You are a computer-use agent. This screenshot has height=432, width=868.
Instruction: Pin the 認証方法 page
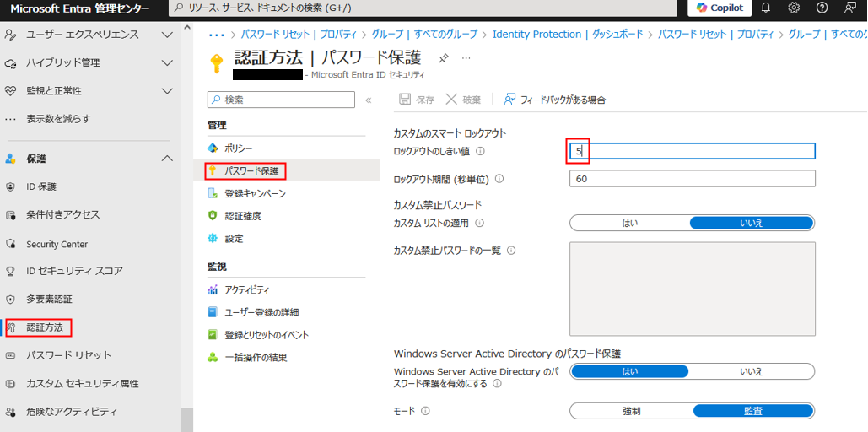[x=443, y=57]
